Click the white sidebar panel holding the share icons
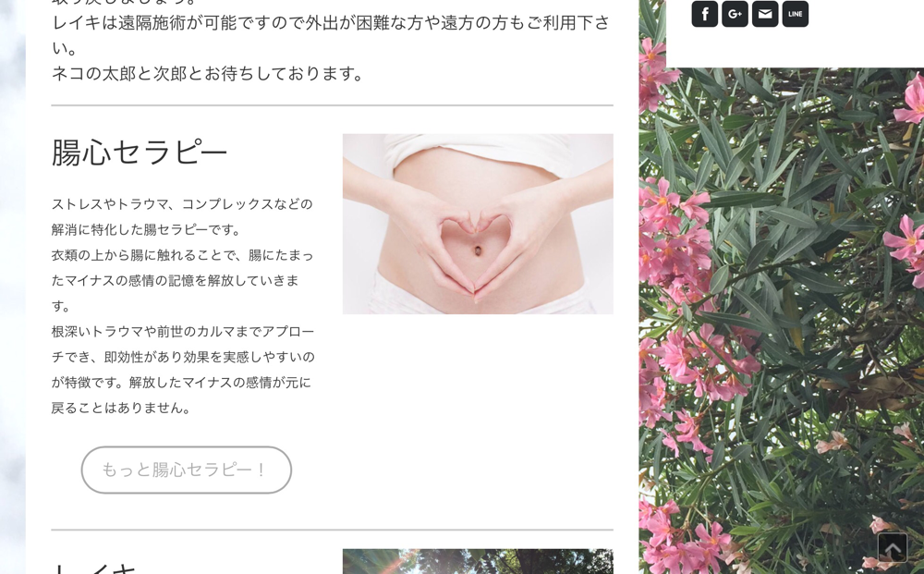 (795, 33)
